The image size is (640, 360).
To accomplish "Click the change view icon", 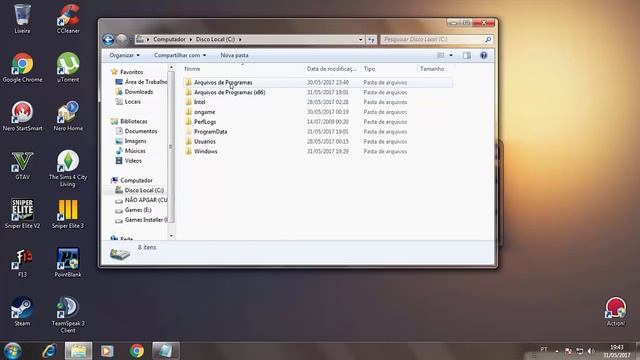I will (440, 55).
